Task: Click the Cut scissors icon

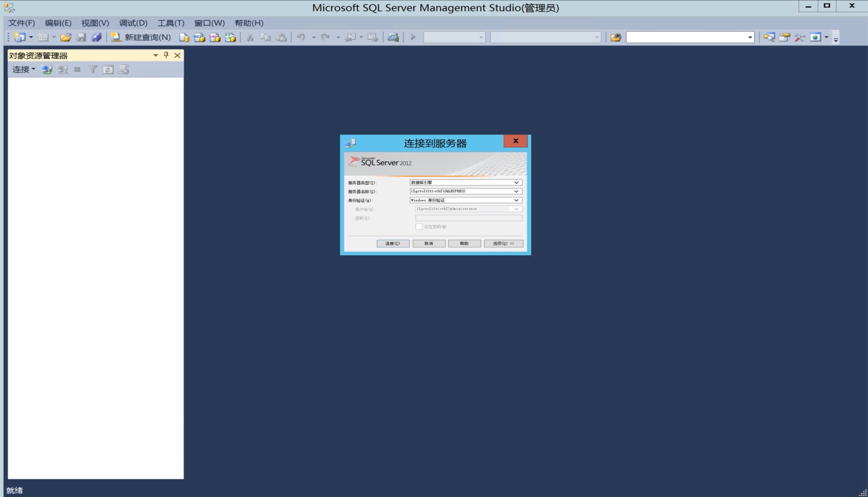Action: 250,37
